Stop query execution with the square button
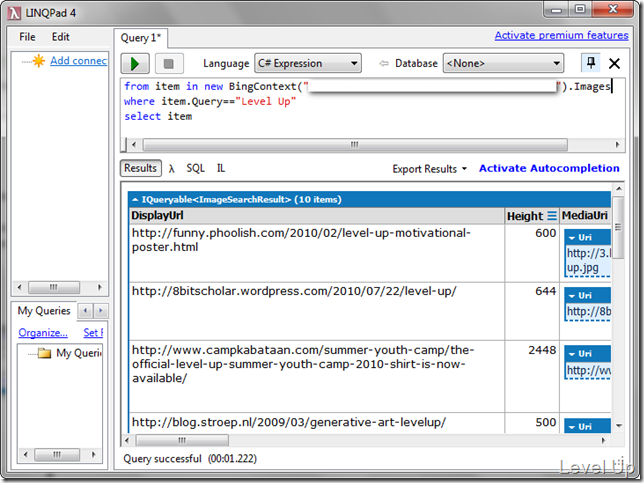The height and width of the screenshot is (483, 644). tap(169, 64)
